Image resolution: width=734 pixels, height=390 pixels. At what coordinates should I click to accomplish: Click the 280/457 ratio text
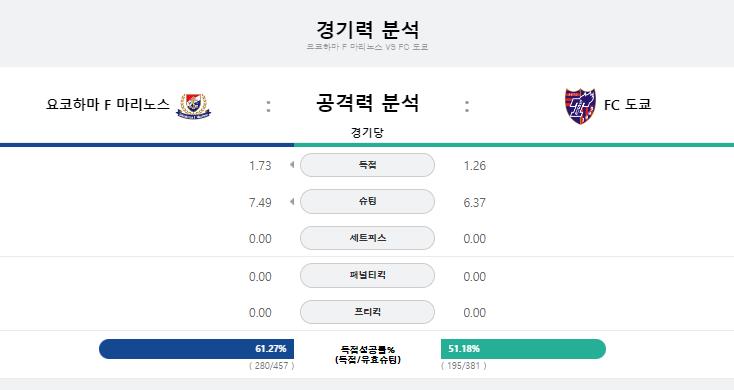click(x=272, y=366)
